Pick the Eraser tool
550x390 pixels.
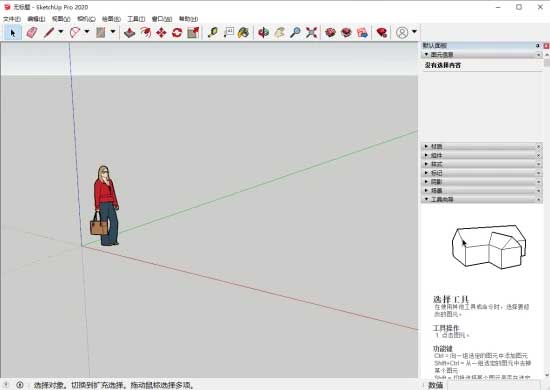[32, 33]
